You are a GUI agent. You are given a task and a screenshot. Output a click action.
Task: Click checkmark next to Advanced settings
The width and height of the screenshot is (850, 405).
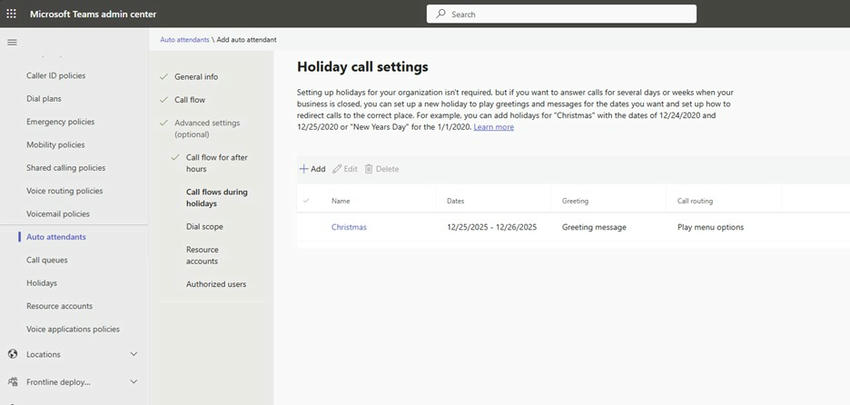[164, 123]
